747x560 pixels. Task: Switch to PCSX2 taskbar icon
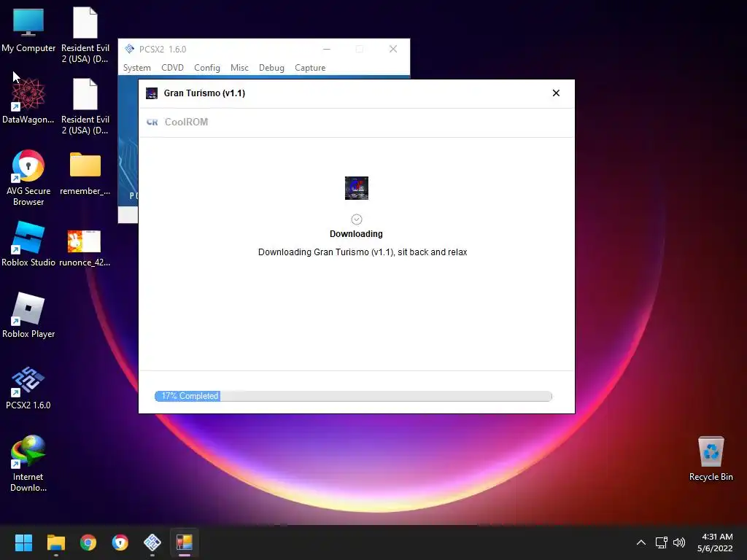coord(152,542)
